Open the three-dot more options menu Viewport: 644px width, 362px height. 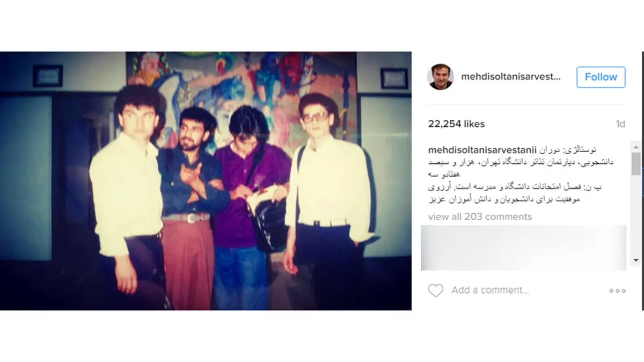[x=617, y=291]
